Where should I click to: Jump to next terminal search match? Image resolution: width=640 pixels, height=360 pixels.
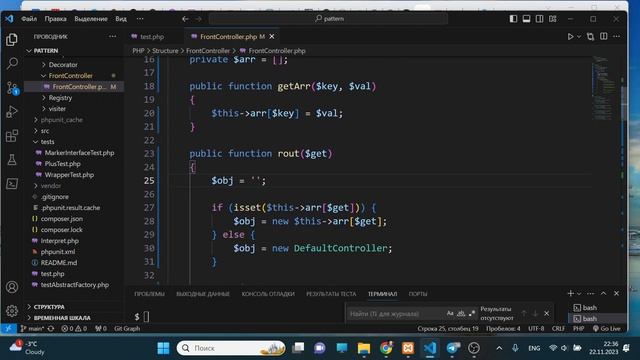[535, 313]
